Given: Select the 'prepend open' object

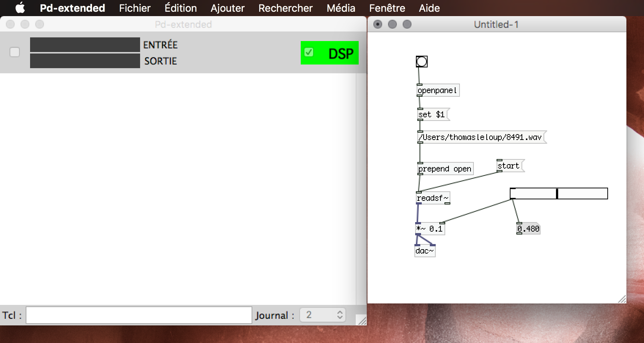Looking at the screenshot, I should (445, 169).
